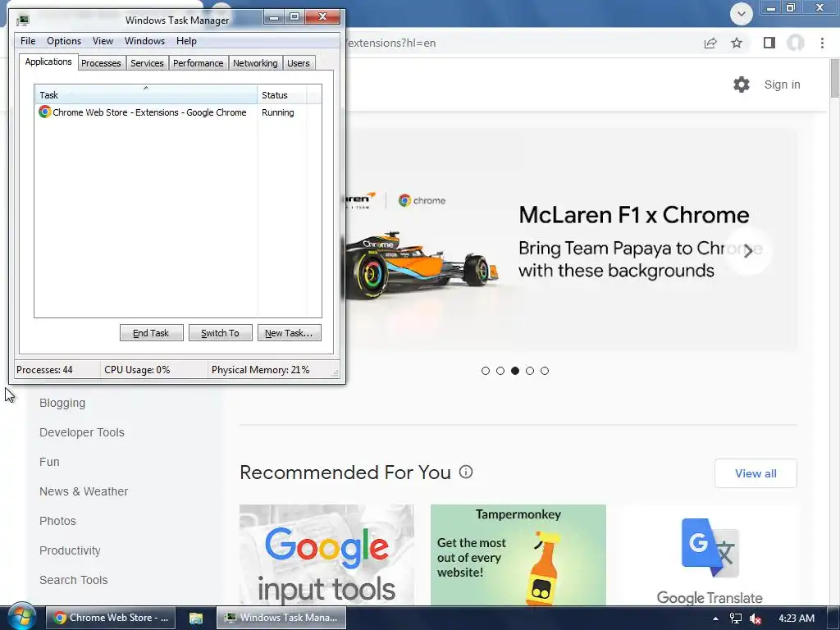
Task: Sort by Task column header
Action: (x=146, y=95)
